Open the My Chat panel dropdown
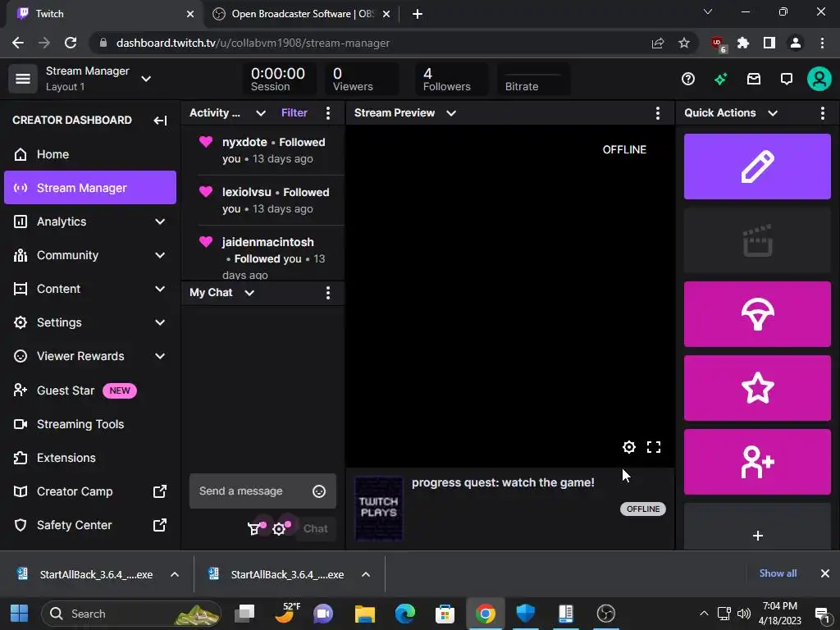 click(249, 293)
